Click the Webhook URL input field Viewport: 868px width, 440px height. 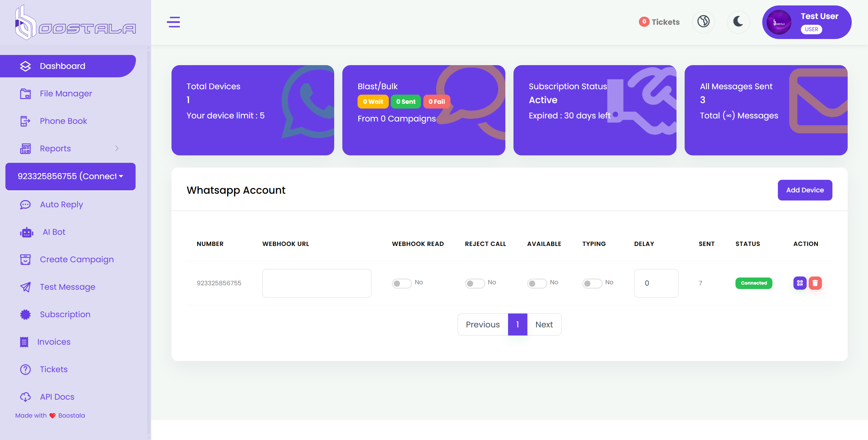317,283
